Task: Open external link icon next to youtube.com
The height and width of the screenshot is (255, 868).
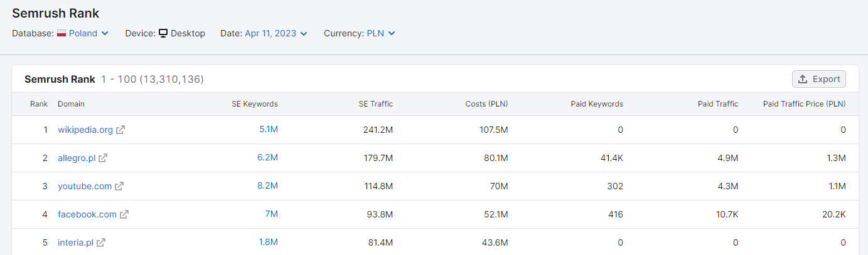Action: pyautogui.click(x=119, y=186)
